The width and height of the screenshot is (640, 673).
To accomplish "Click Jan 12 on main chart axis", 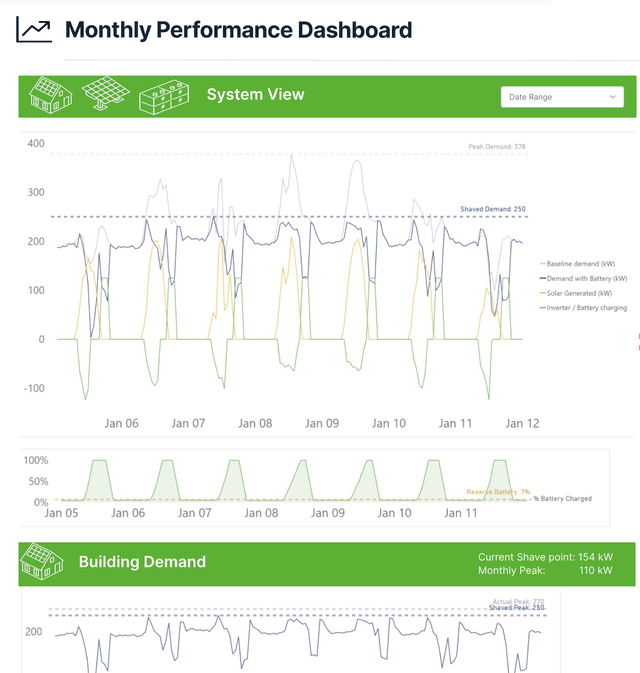I will click(522, 424).
